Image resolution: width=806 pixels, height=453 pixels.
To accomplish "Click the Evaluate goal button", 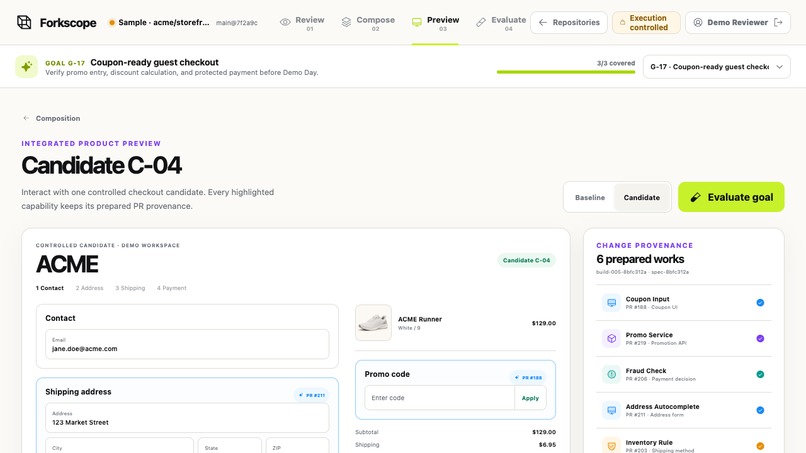I will click(731, 197).
